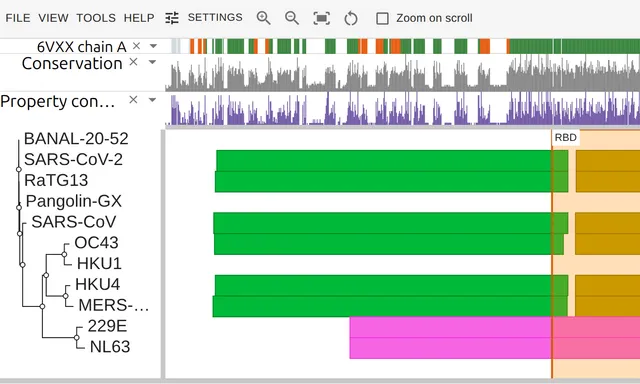Select the OC43 tree label
The image size is (640, 384).
pos(97,243)
